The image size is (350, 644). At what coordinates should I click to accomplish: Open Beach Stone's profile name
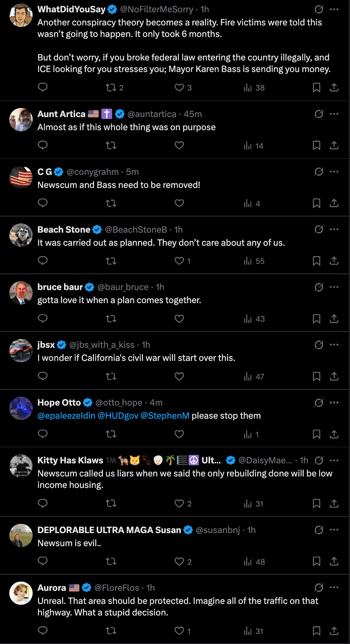click(x=64, y=230)
